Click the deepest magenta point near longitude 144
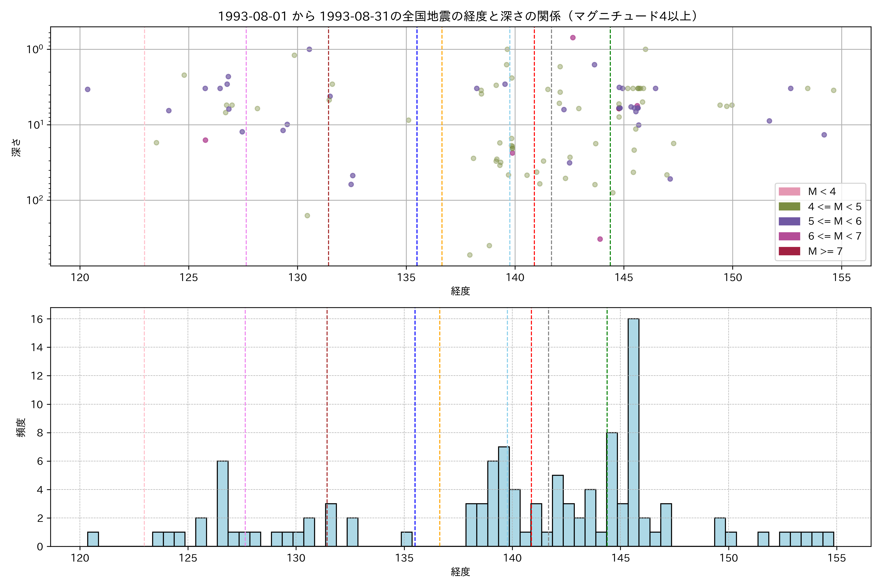Image resolution: width=882 pixels, height=588 pixels. coord(600,239)
